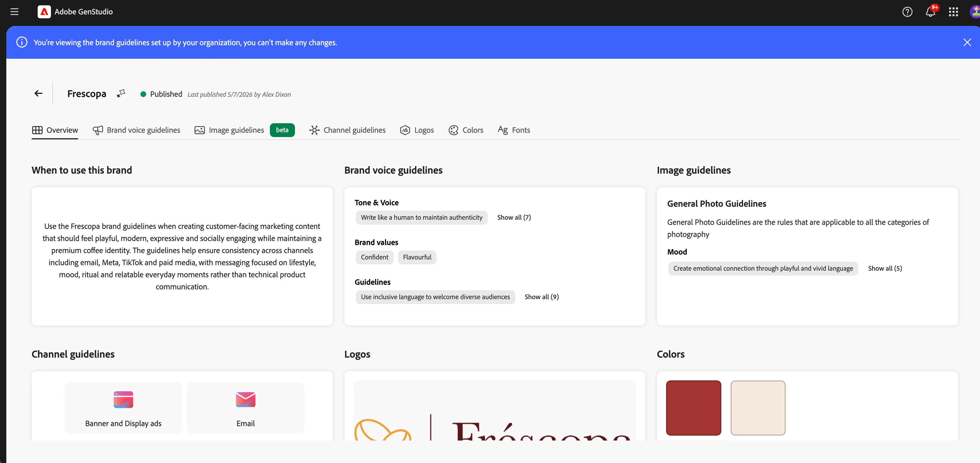This screenshot has height=463, width=980.
Task: Open the Frescopa logo thumbnail
Action: [495, 411]
